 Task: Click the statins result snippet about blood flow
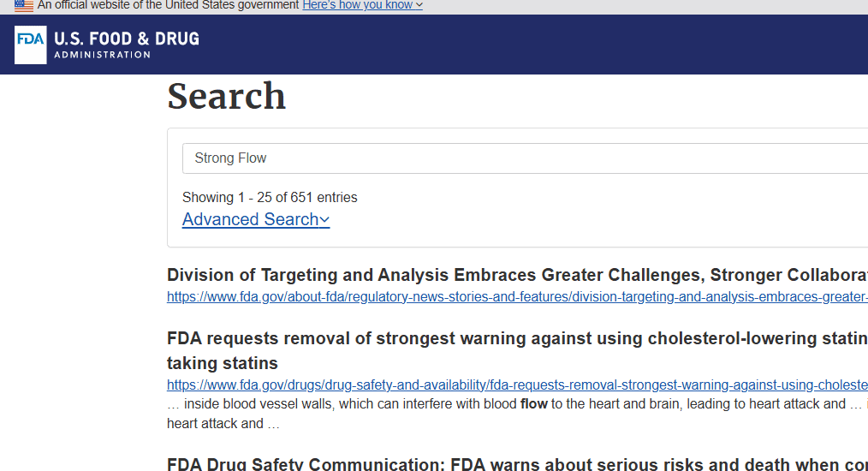coord(517,414)
